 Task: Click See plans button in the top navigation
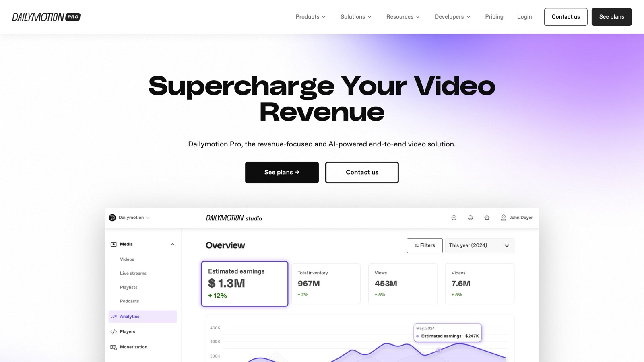point(611,17)
